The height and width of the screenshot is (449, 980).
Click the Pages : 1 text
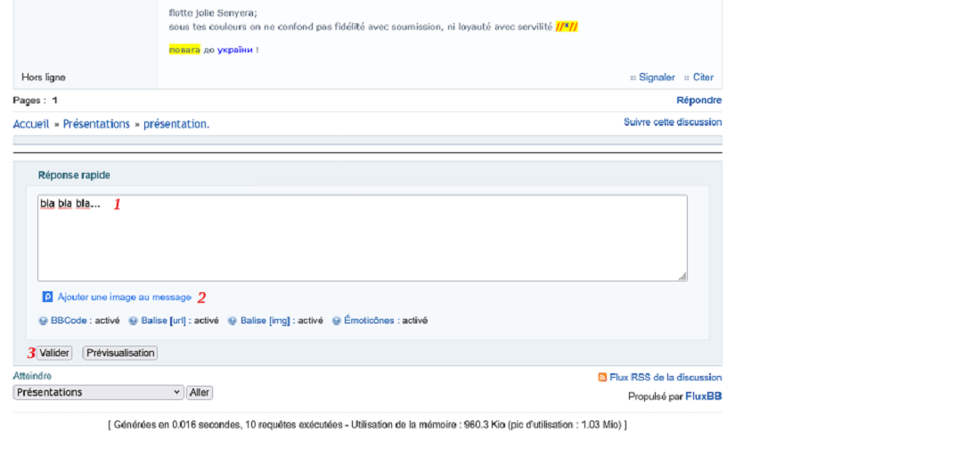[x=36, y=100]
